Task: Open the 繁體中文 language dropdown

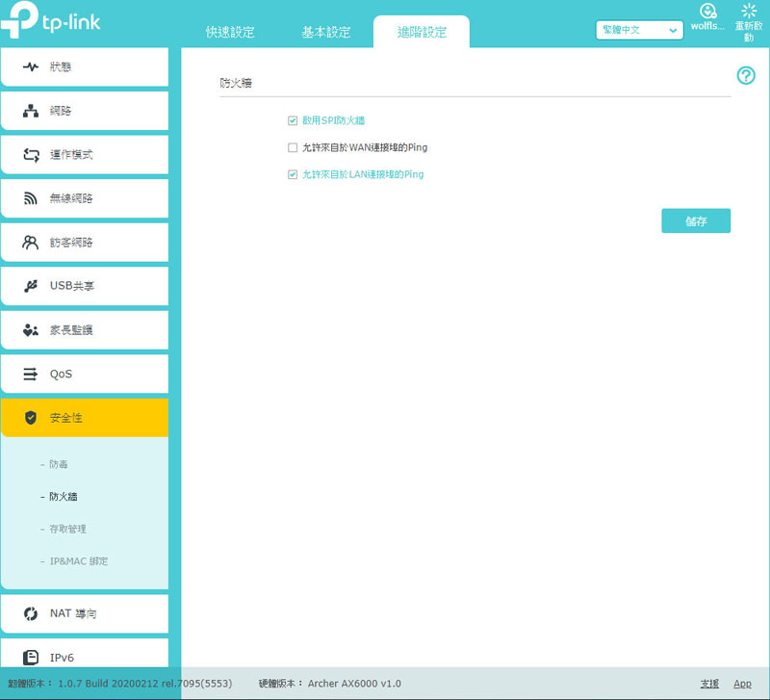Action: pos(639,31)
